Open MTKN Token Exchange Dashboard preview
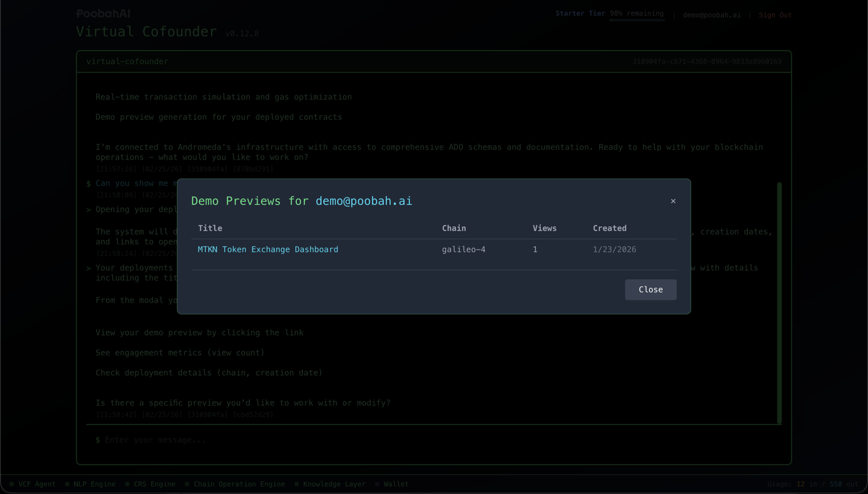Image resolution: width=868 pixels, height=494 pixels. coord(268,249)
